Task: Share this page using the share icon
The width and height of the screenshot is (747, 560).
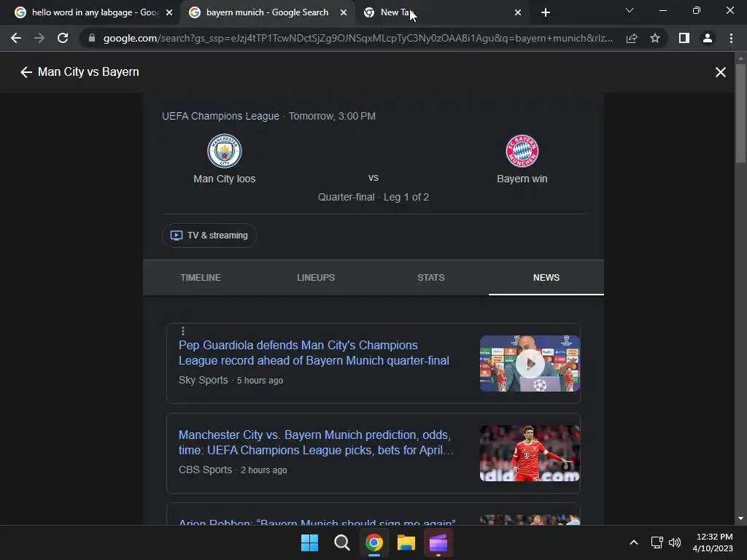Action: point(632,38)
